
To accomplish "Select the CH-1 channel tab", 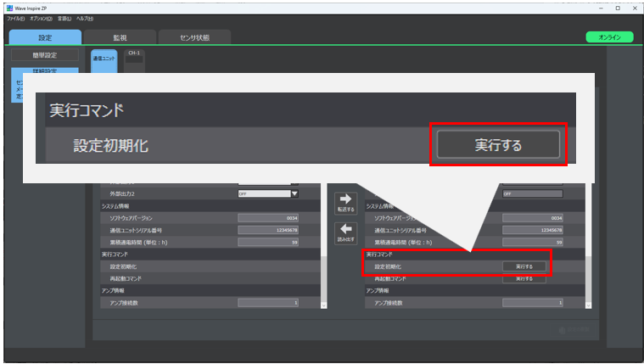I will tap(134, 61).
